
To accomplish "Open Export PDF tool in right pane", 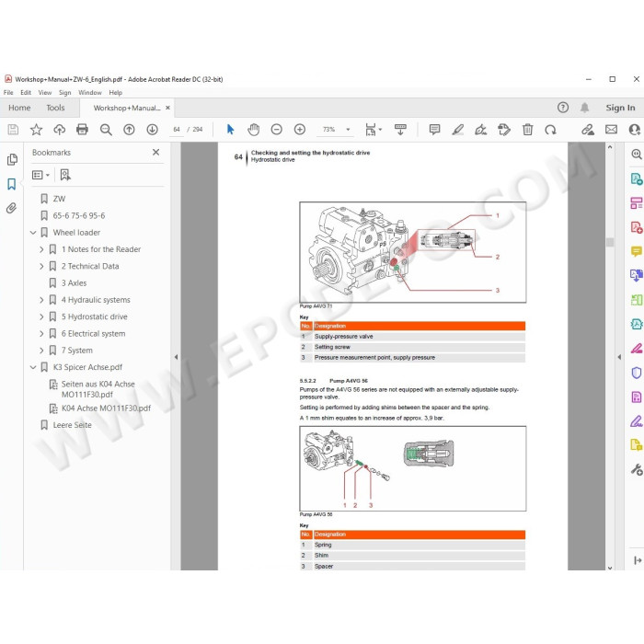I will 636,178.
